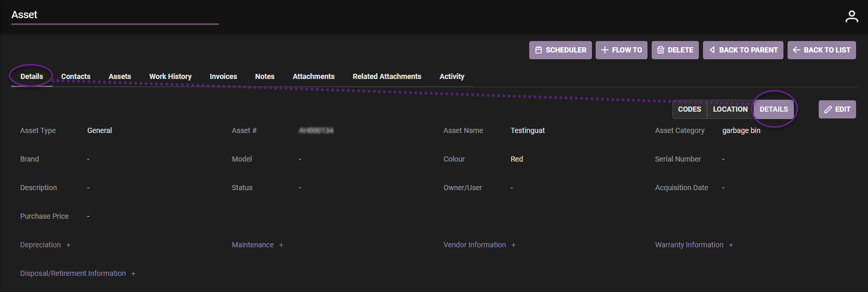This screenshot has height=292, width=868.
Task: Return to list with Back To List
Action: [x=821, y=50]
